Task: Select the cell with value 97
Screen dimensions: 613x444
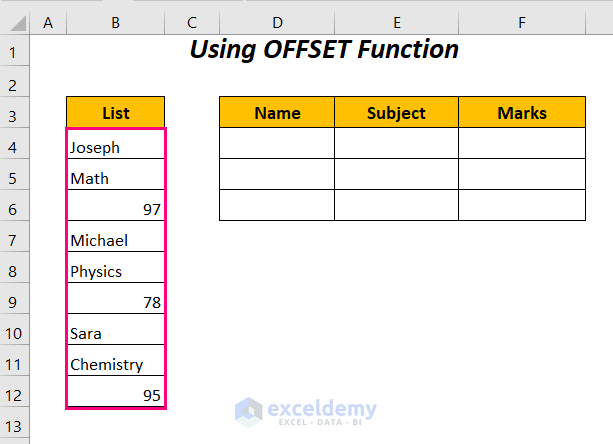Action: pyautogui.click(x=116, y=209)
